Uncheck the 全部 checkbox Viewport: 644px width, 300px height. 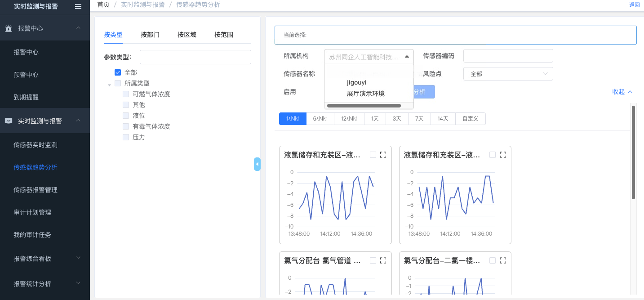tap(118, 72)
